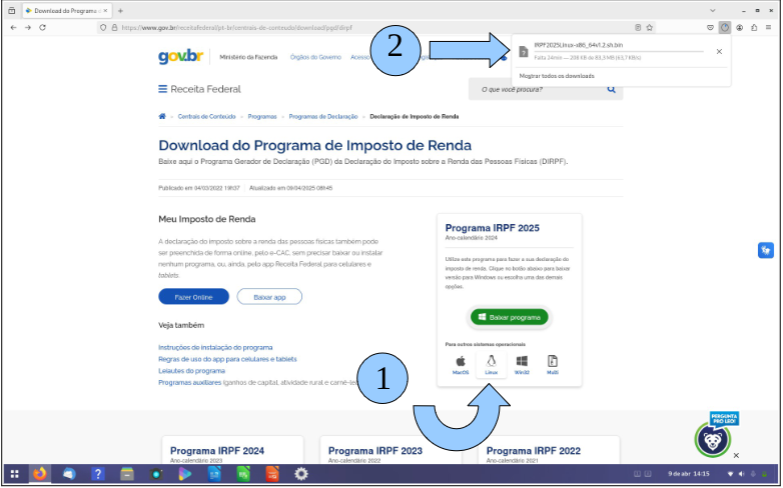The image size is (783, 488).
Task: Toggle reader view in the address bar
Action: [638, 27]
